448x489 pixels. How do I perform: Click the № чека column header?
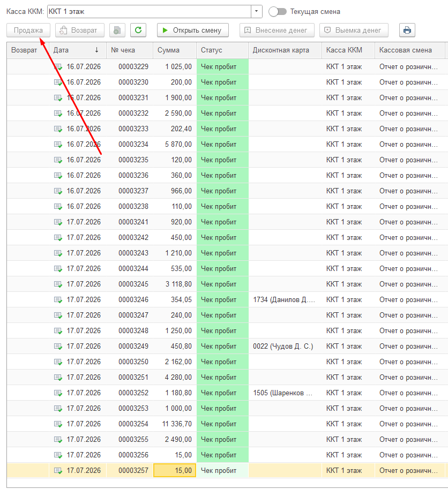click(130, 50)
